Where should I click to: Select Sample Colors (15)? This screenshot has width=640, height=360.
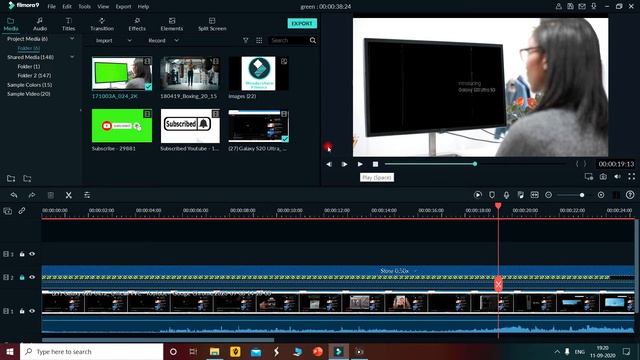point(29,85)
